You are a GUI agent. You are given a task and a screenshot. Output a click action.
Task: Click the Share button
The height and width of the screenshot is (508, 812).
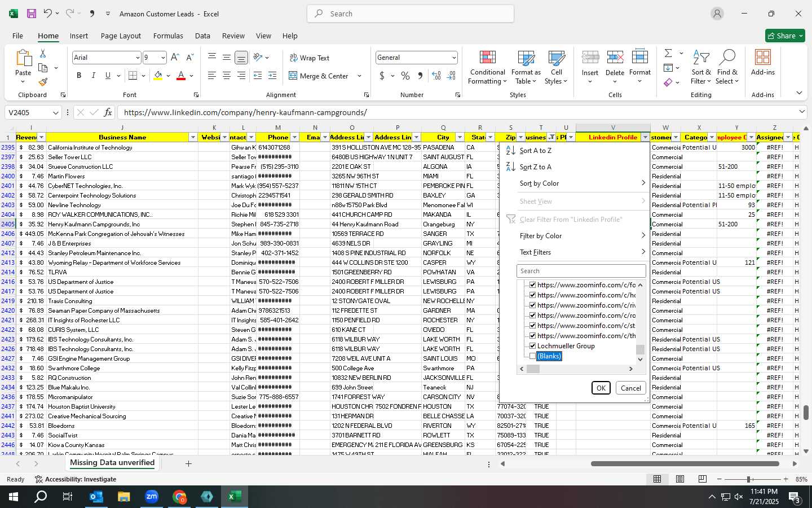click(x=785, y=36)
